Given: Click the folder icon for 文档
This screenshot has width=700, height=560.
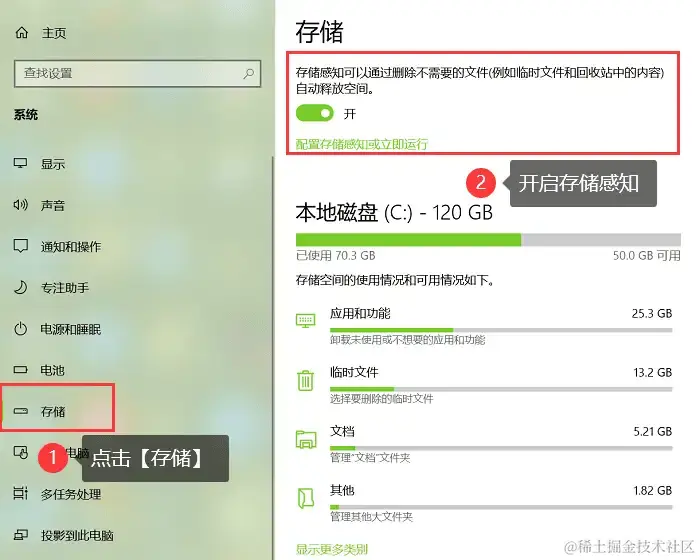Looking at the screenshot, I should (306, 439).
